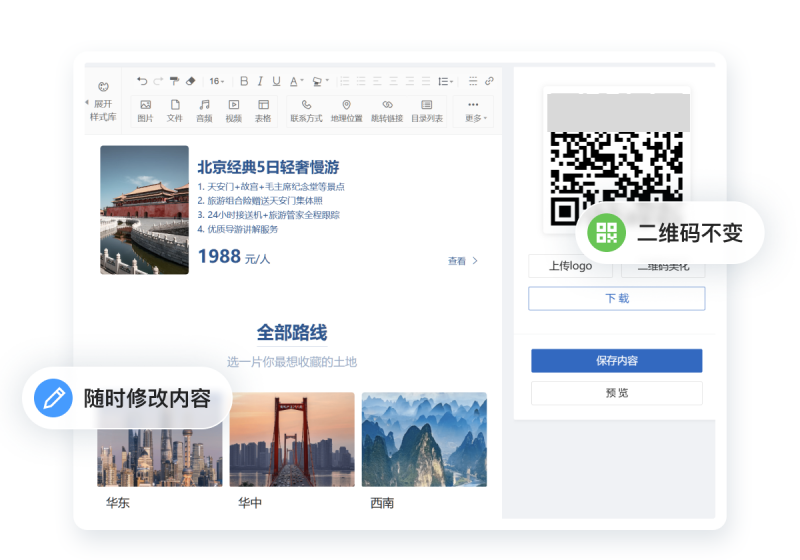The image size is (800, 560).
Task: Click the 1988 元/人 price text
Action: tap(234, 257)
